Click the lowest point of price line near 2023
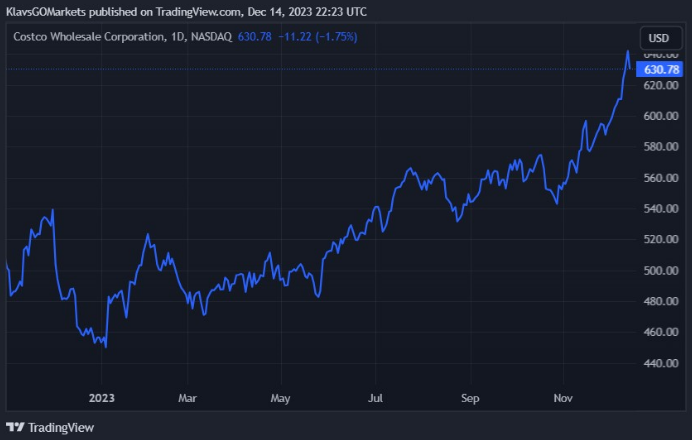The width and height of the screenshot is (692, 440). click(106, 347)
